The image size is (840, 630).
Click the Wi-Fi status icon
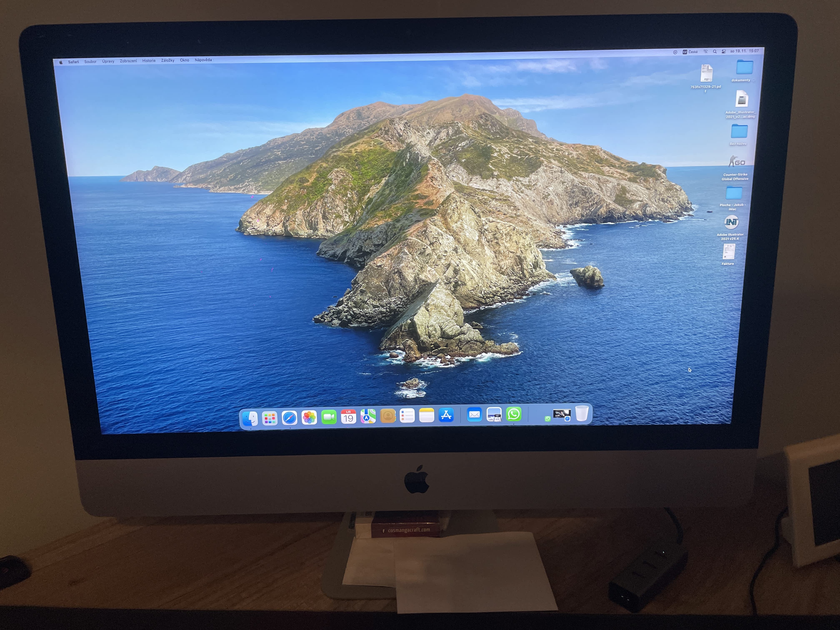(x=706, y=52)
